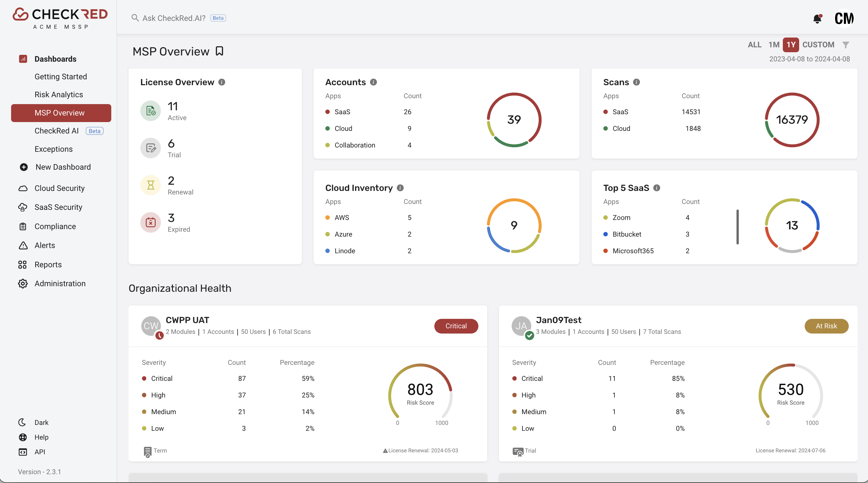This screenshot has height=483, width=868.
Task: Click the Cloud Inventory info icon
Action: coord(400,188)
